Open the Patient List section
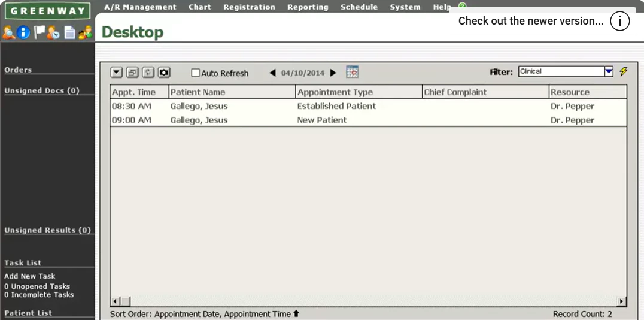 coord(28,313)
